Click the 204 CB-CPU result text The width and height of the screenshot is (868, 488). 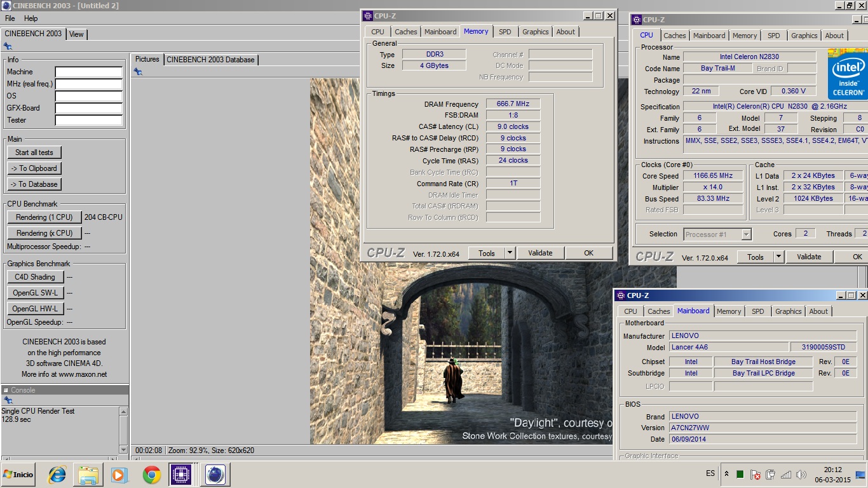[x=103, y=217]
